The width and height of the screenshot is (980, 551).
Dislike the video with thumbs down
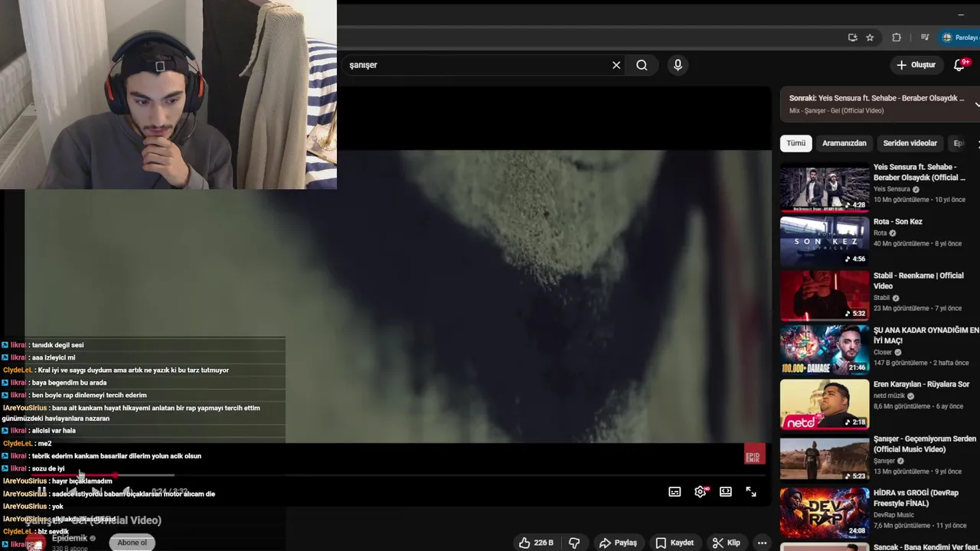pyautogui.click(x=574, y=543)
